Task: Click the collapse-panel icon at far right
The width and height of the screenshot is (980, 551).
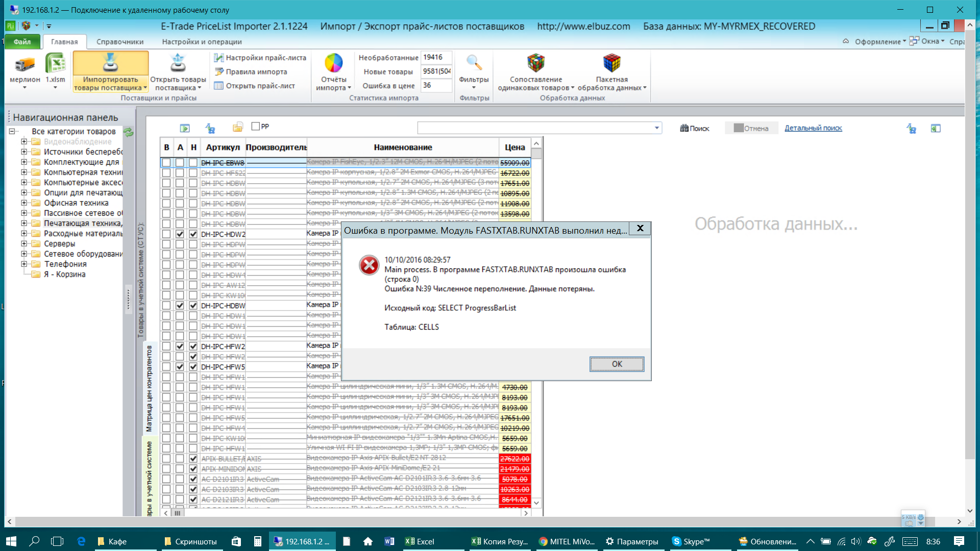Action: (935, 129)
